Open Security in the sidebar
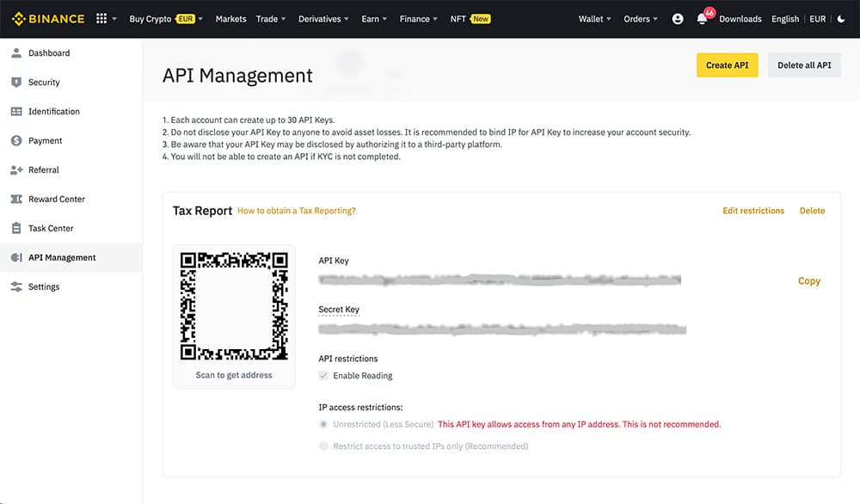The width and height of the screenshot is (860, 504). tap(44, 83)
